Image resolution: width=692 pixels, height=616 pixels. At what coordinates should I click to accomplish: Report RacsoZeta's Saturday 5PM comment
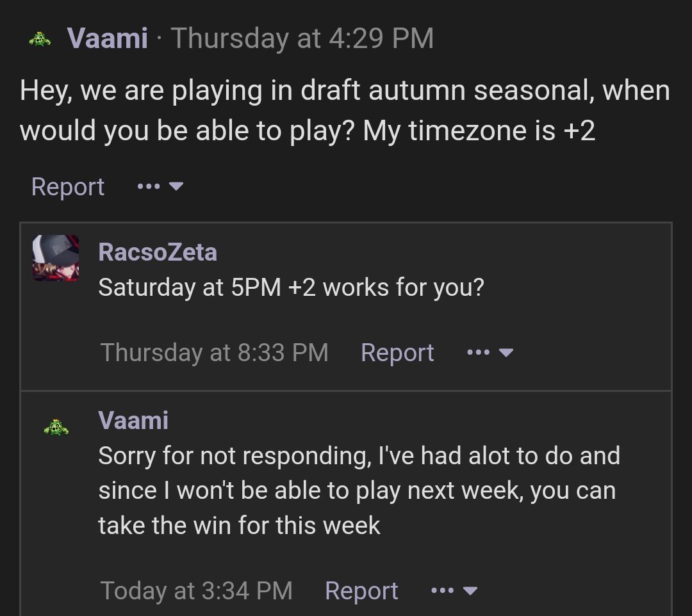pyautogui.click(x=397, y=352)
